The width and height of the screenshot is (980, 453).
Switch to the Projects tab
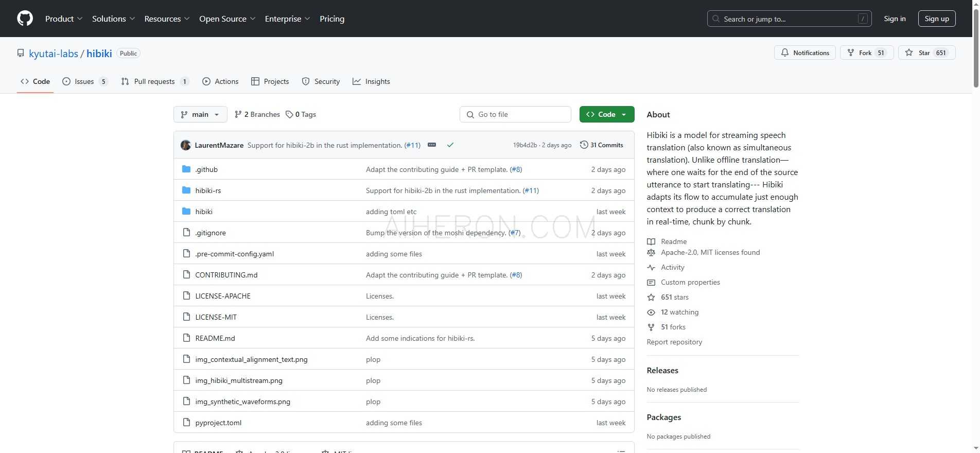pos(270,81)
